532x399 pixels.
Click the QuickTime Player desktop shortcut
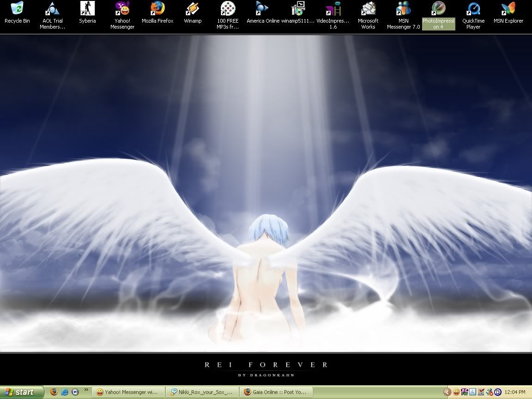(x=473, y=16)
